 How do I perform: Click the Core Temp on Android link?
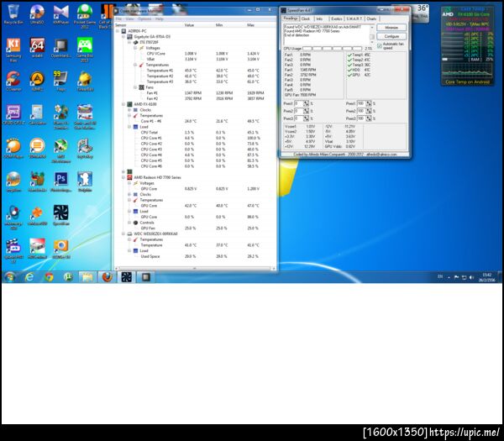(467, 82)
